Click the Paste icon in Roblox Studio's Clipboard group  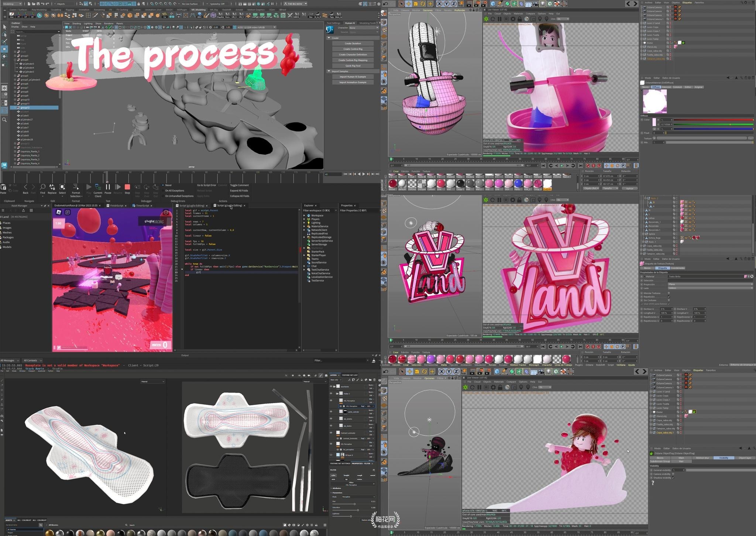(x=3, y=187)
